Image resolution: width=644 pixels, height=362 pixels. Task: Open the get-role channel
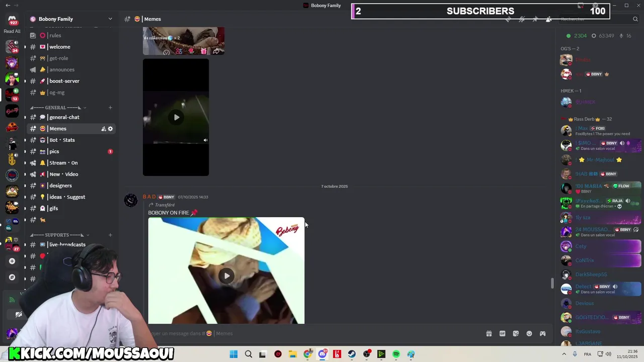tap(70, 58)
